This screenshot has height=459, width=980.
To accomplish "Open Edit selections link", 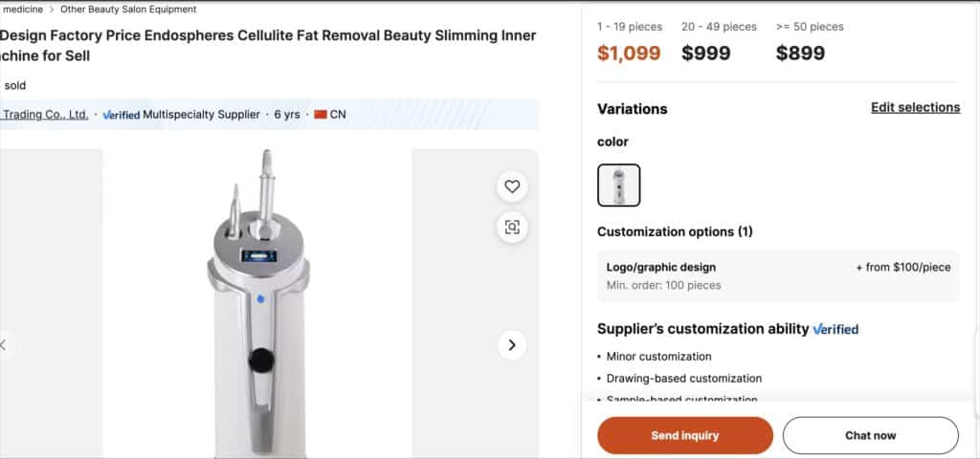I will pos(915,108).
